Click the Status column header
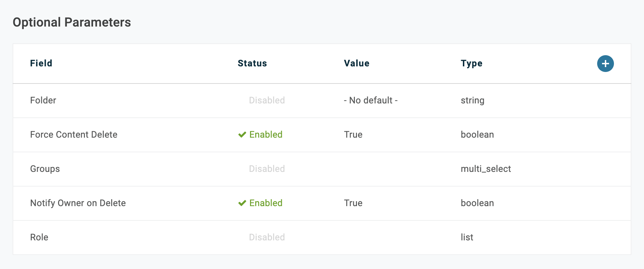 click(x=252, y=63)
